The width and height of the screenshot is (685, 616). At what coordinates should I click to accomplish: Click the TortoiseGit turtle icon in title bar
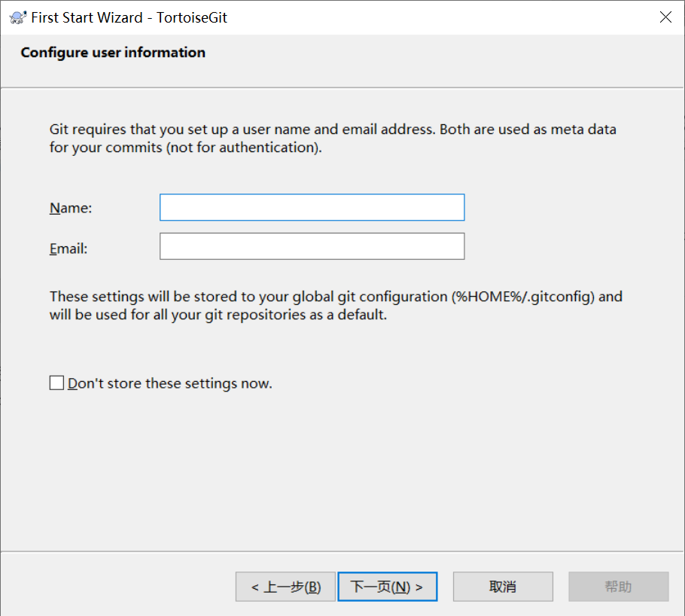[18, 17]
